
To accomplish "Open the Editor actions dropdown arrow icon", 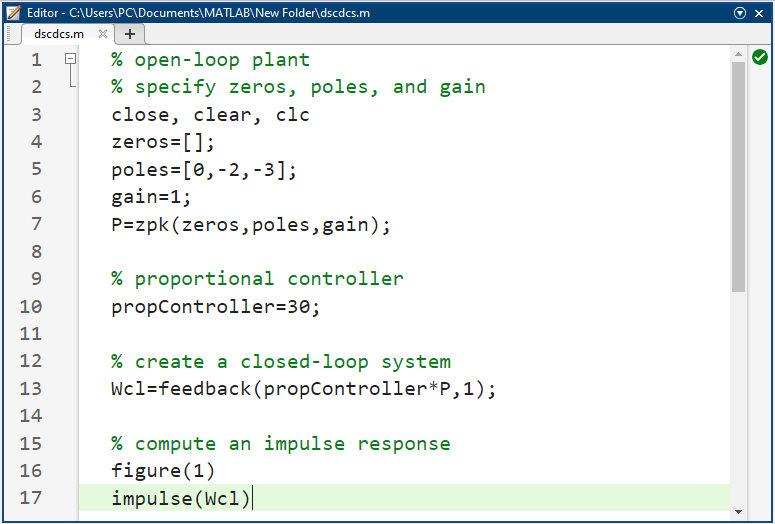I will click(x=739, y=13).
